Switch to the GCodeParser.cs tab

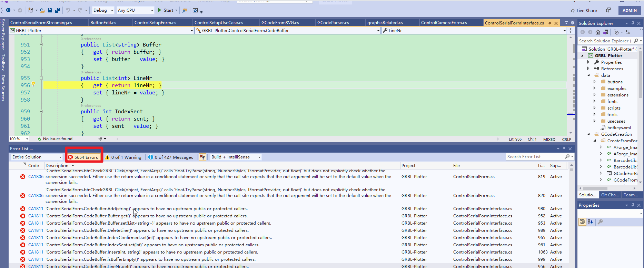click(333, 23)
